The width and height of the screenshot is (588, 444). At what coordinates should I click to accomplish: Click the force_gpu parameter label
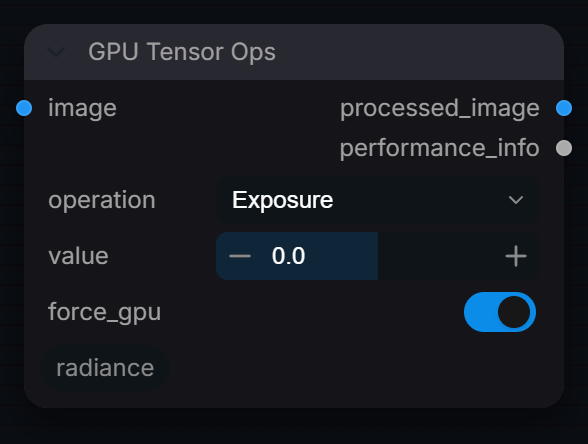click(x=105, y=312)
